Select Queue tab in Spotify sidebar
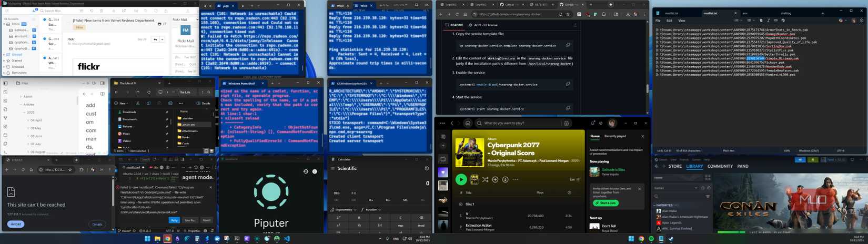 pos(595,136)
